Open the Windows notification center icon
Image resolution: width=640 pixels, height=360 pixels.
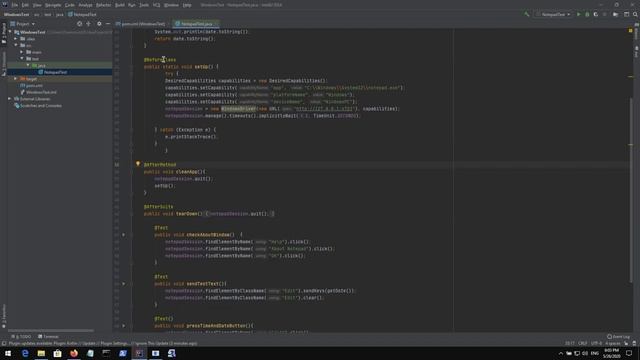pyautogui.click(x=629, y=353)
